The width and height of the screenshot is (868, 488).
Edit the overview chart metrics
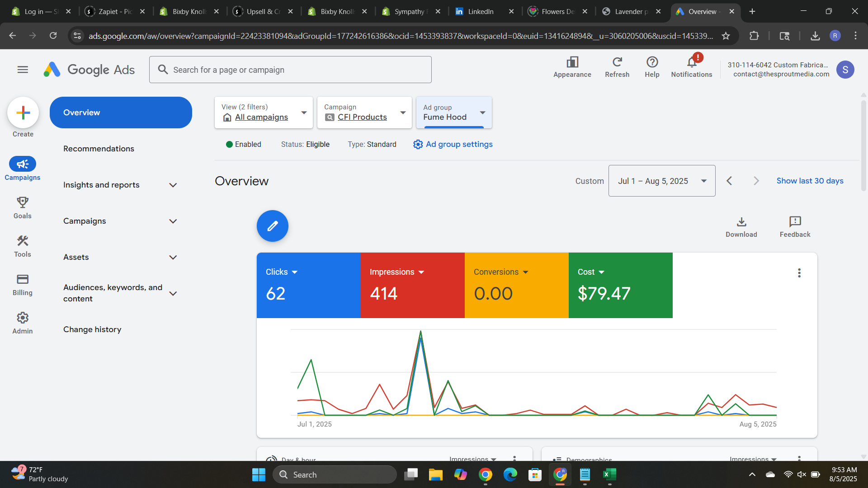(x=272, y=225)
